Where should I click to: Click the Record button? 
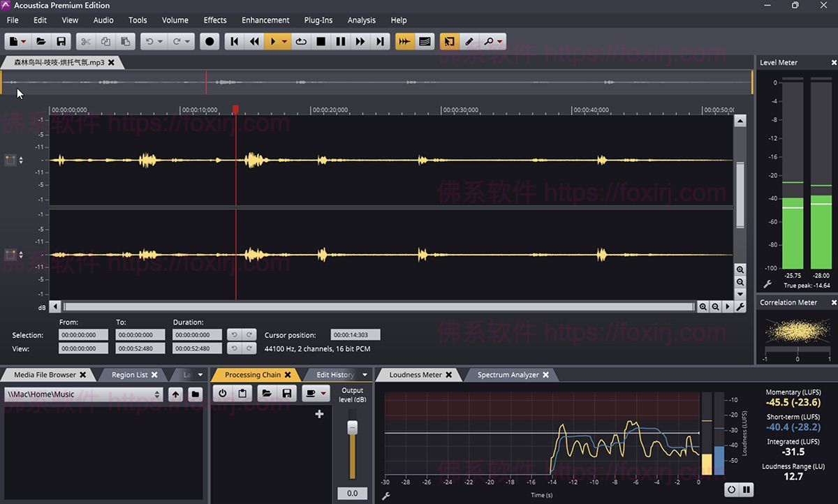click(x=209, y=41)
